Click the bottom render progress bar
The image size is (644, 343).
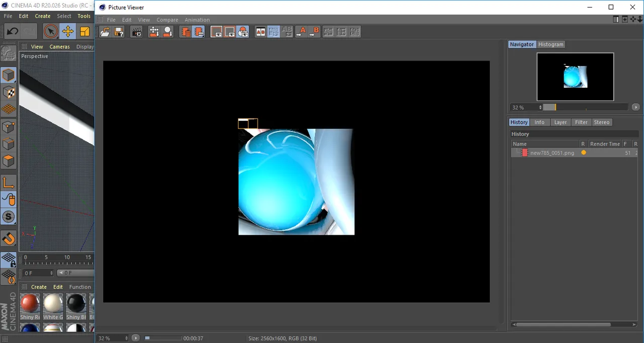click(x=163, y=338)
